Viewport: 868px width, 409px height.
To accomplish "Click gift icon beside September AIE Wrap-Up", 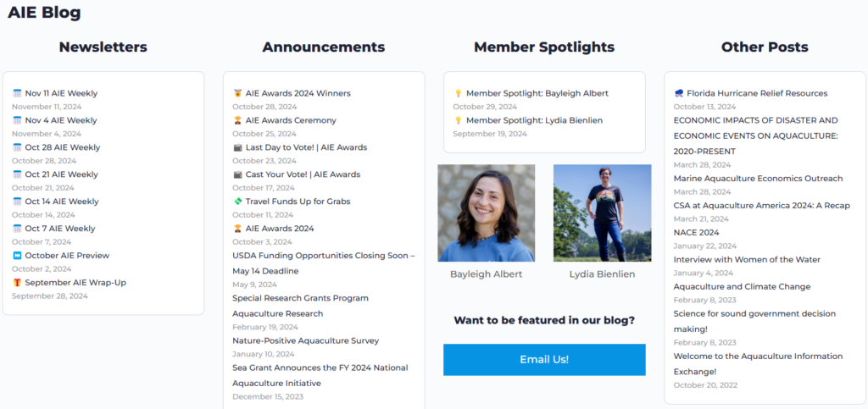I will click(17, 283).
